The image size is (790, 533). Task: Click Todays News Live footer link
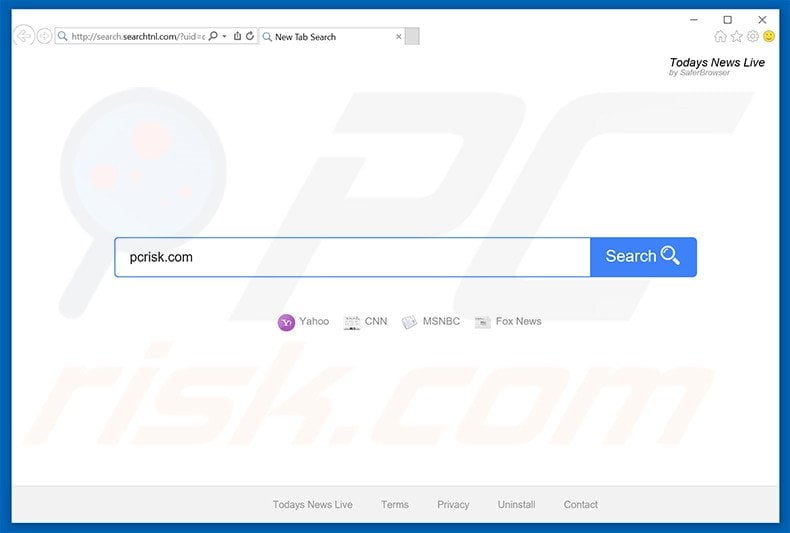pyautogui.click(x=312, y=504)
